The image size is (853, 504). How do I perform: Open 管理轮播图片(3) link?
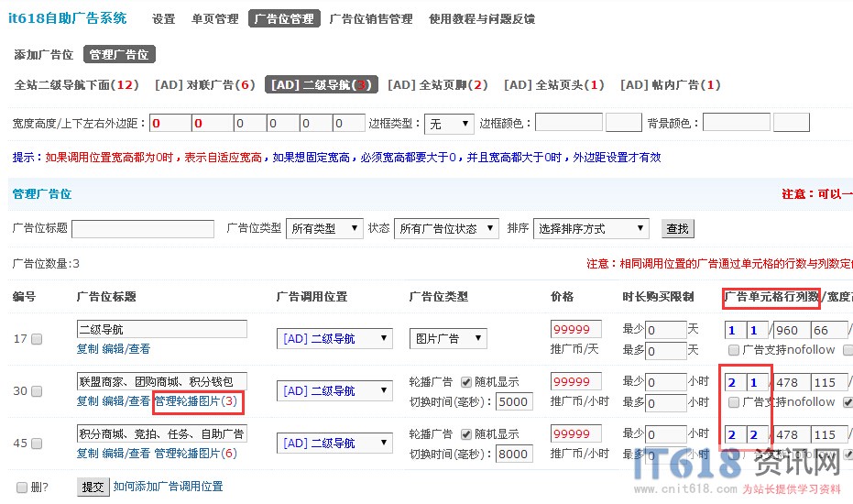pos(196,401)
